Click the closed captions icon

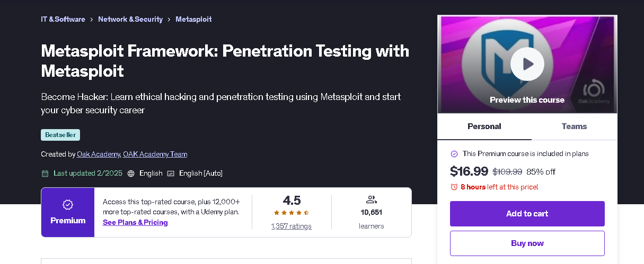click(x=171, y=174)
